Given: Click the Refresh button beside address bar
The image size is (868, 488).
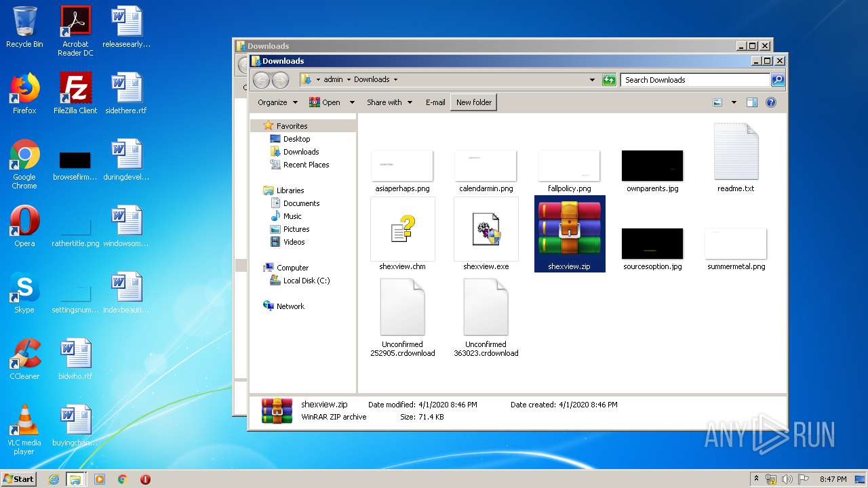Looking at the screenshot, I should 609,80.
